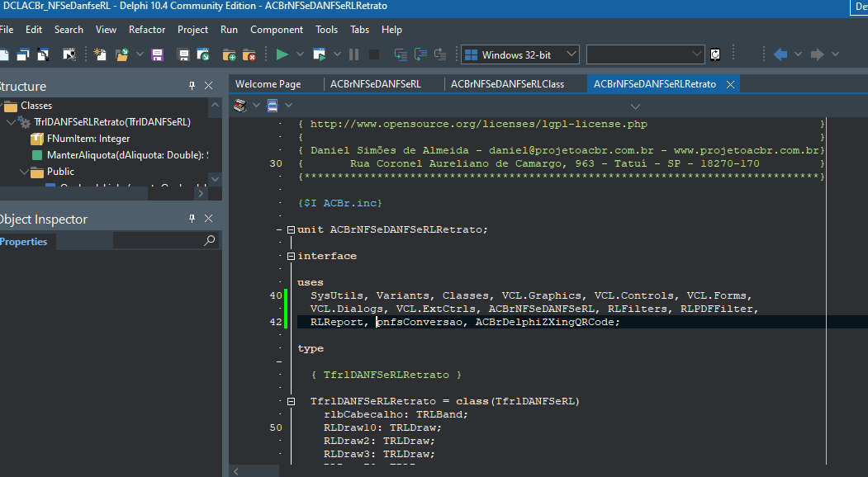Click the Open file folder icon

121,54
